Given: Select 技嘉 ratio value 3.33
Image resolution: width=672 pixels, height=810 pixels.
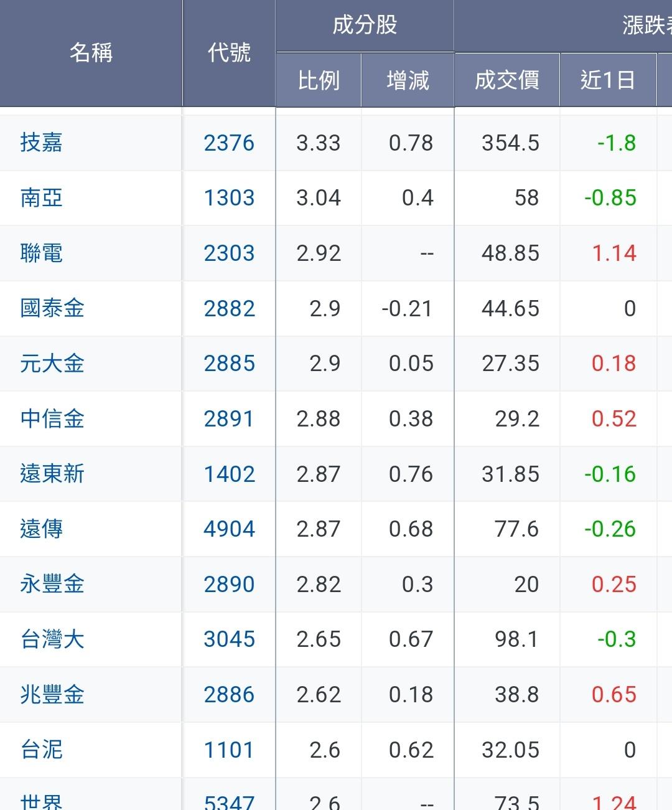Looking at the screenshot, I should (319, 143).
